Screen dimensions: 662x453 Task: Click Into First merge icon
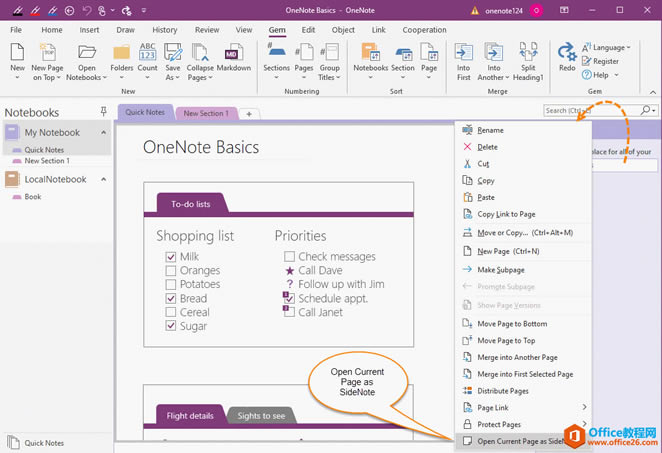click(463, 58)
